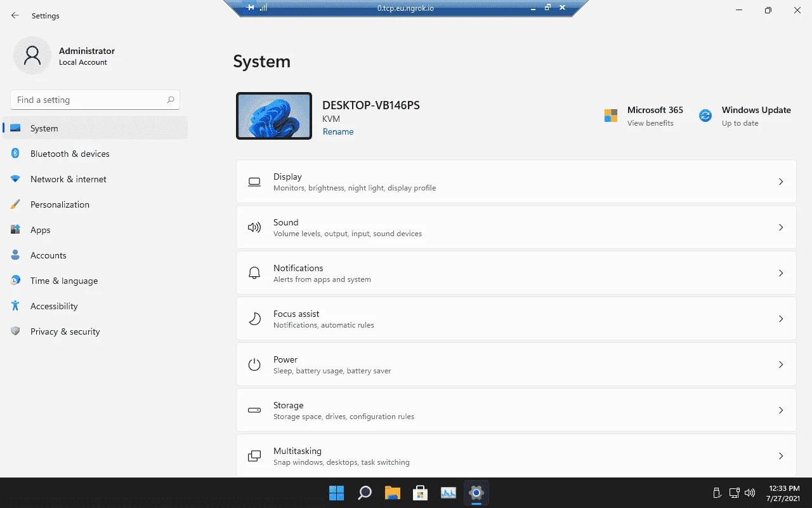Viewport: 812px width, 508px height.
Task: Click the Display monitor icon
Action: click(254, 182)
